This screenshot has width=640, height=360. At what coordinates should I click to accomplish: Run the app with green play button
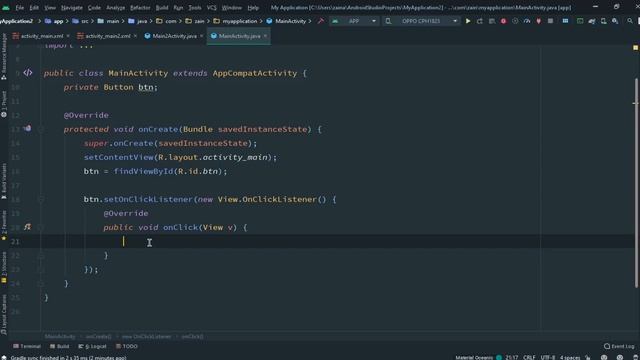(468, 21)
